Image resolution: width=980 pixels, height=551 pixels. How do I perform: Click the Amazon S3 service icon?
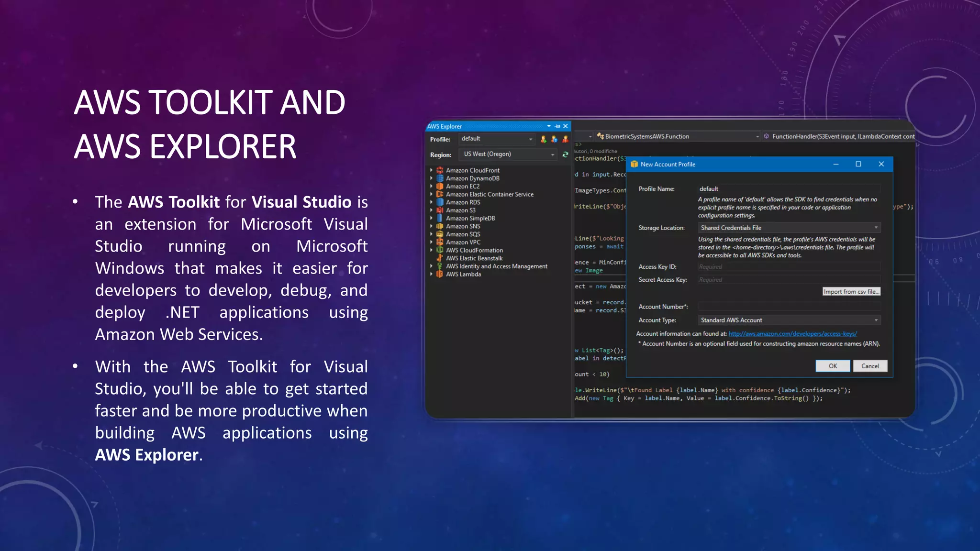(x=440, y=210)
